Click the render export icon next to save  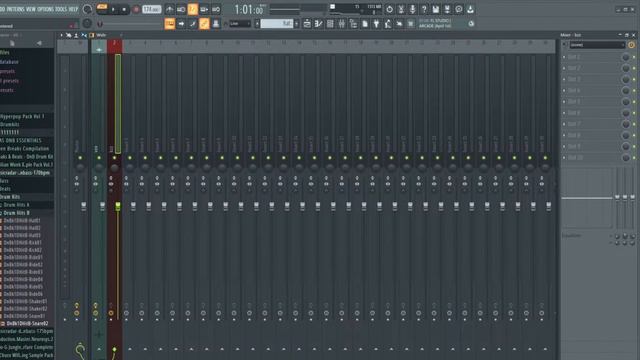447,9
